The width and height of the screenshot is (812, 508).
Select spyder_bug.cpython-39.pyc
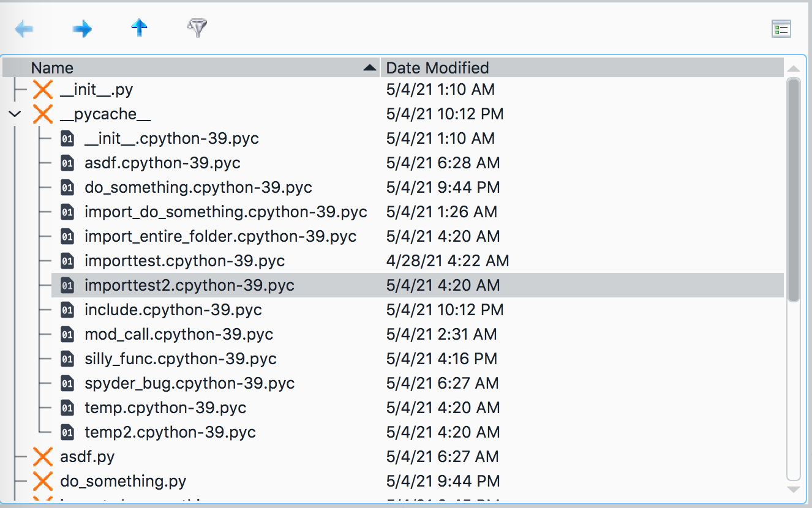pos(189,383)
